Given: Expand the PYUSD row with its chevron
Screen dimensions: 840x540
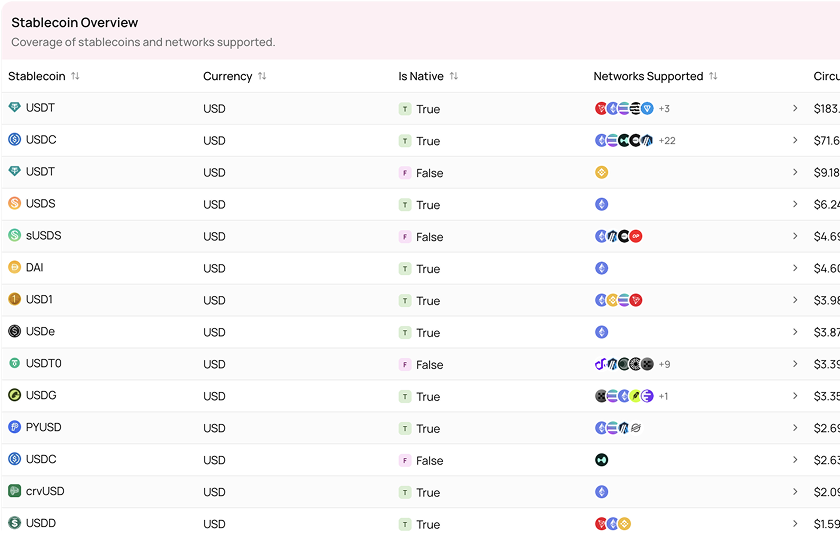Looking at the screenshot, I should coord(795,428).
